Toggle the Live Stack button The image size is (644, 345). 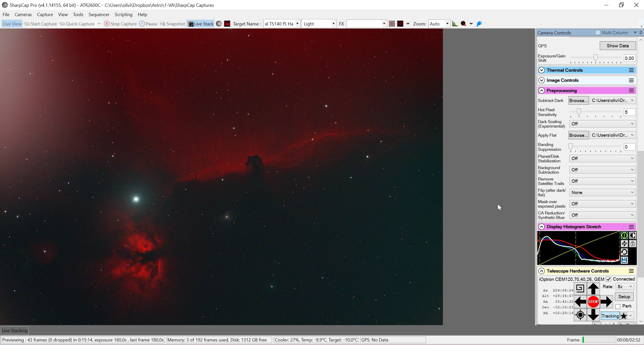[201, 24]
